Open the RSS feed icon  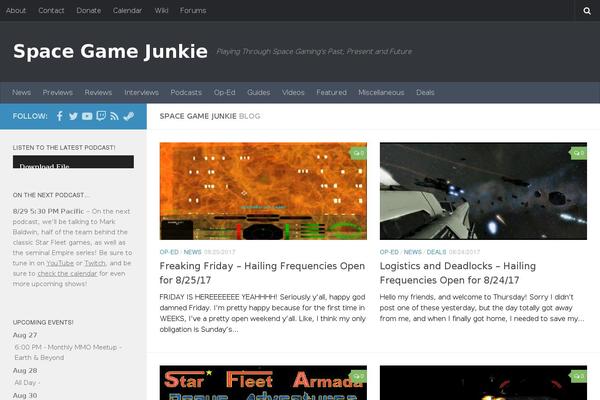[114, 116]
